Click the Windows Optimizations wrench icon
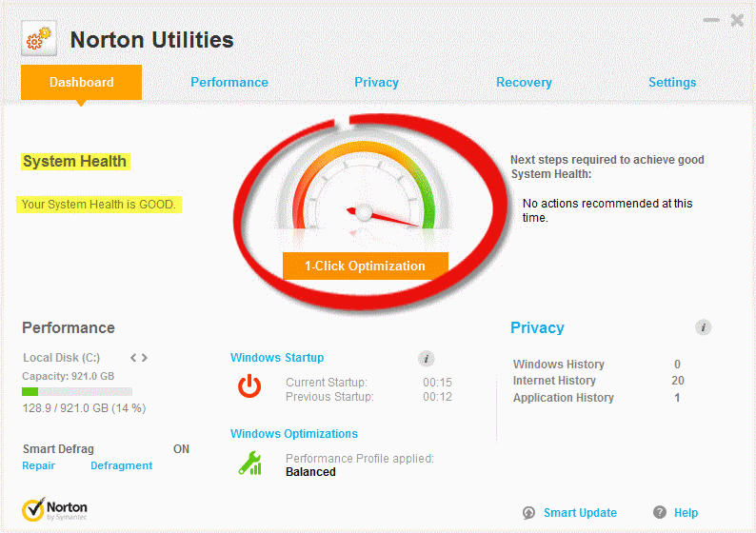The width and height of the screenshot is (756, 533). 249,464
